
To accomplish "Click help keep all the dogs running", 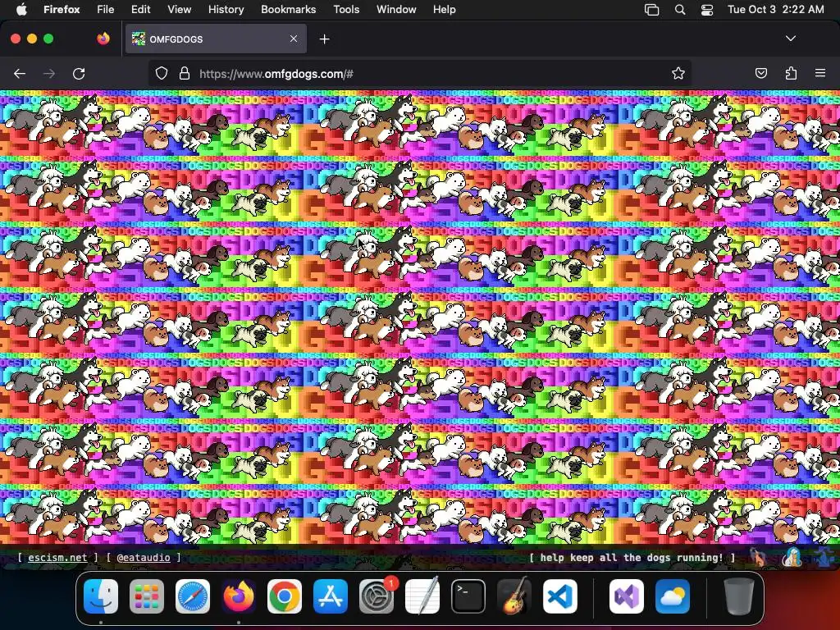I will click(632, 558).
